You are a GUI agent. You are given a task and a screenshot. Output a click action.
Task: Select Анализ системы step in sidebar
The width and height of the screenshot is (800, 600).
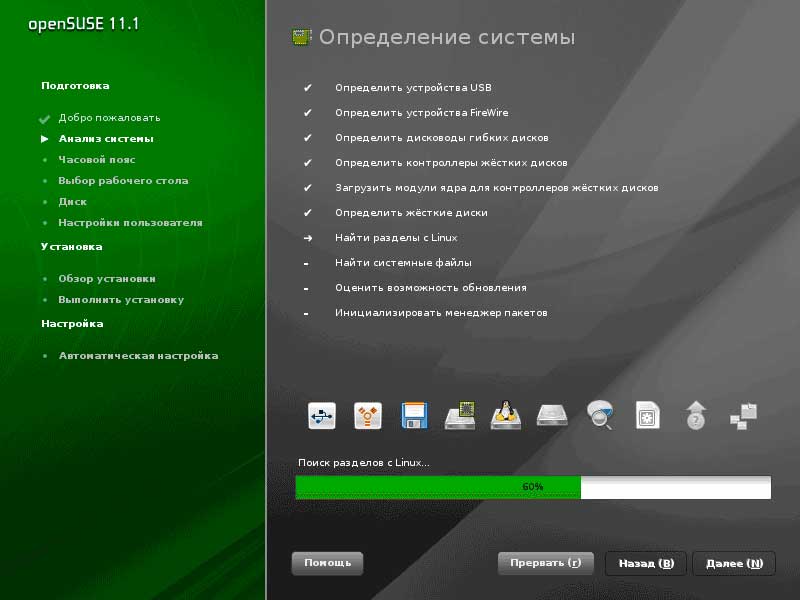pyautogui.click(x=106, y=139)
